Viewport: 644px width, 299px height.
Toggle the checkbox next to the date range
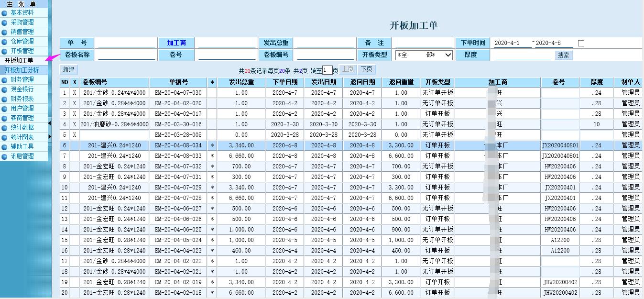(x=581, y=43)
